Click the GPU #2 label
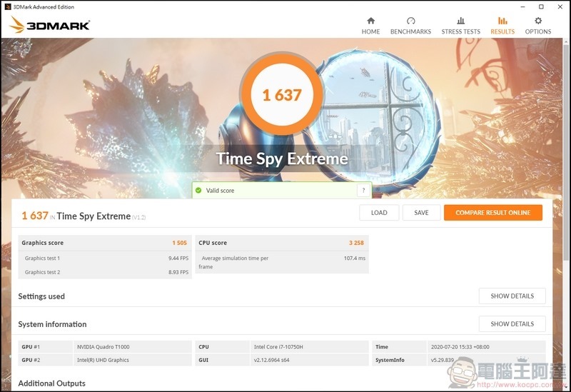Screen dimensions: 571x392 pos(31,360)
